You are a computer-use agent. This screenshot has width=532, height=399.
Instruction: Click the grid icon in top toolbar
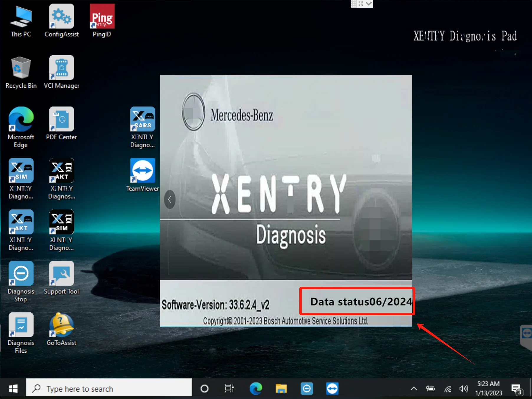click(x=354, y=4)
